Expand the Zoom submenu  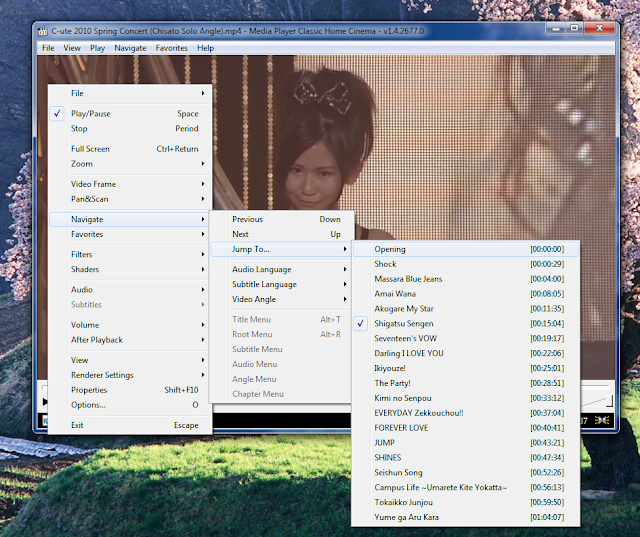(x=130, y=164)
